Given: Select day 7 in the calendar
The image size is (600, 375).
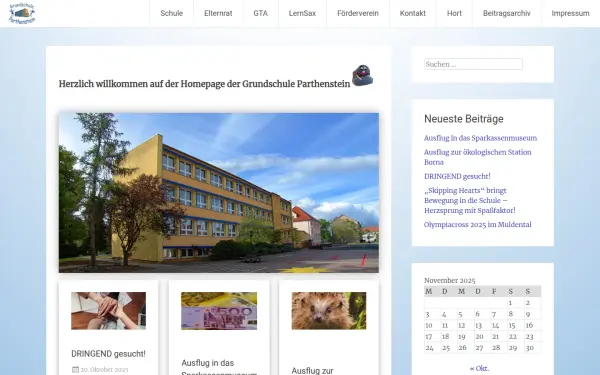Looking at the screenshot, I should point(494,314).
